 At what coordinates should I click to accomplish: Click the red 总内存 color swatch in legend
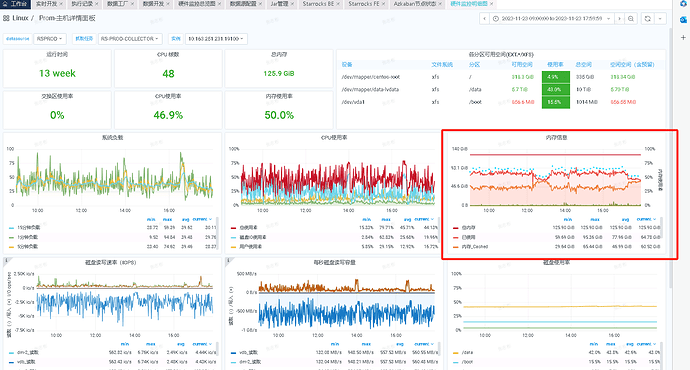point(455,228)
